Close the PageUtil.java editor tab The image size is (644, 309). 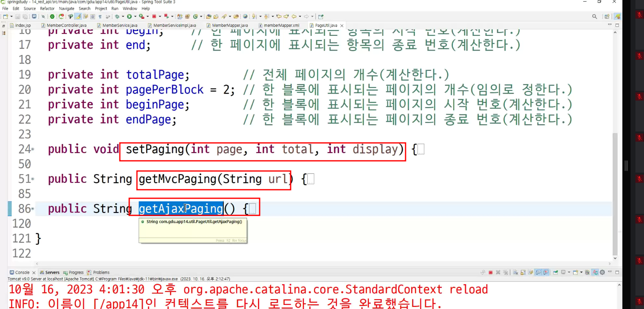click(x=342, y=25)
